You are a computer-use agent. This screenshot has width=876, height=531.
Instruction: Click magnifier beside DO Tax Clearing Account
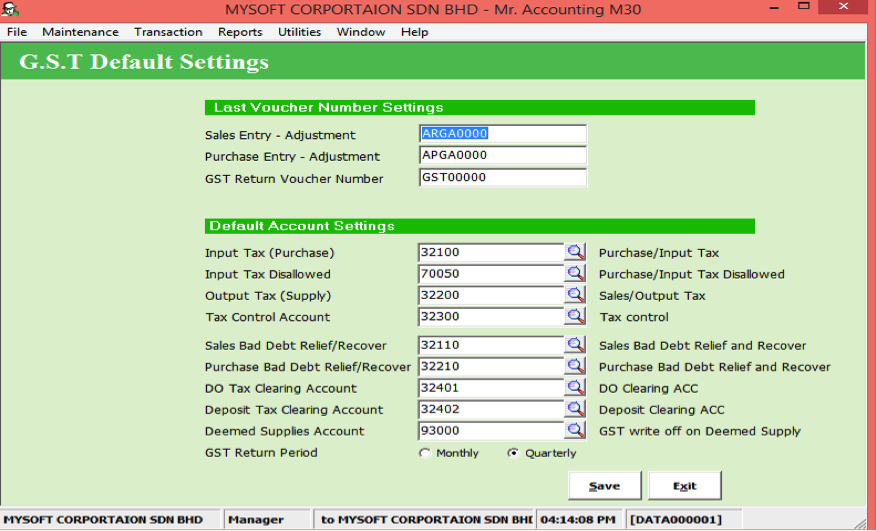point(576,388)
